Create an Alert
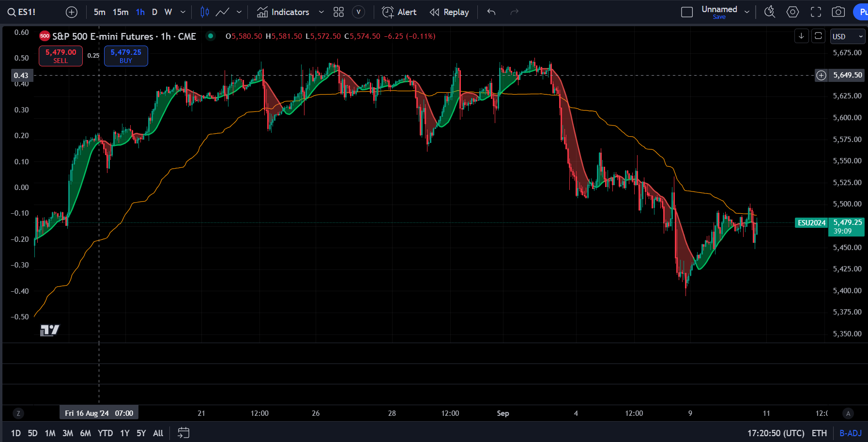 [x=399, y=12]
